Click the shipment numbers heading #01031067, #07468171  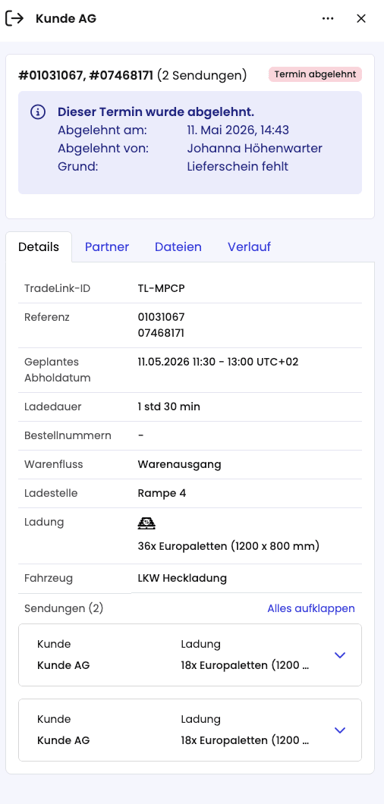[x=86, y=75]
